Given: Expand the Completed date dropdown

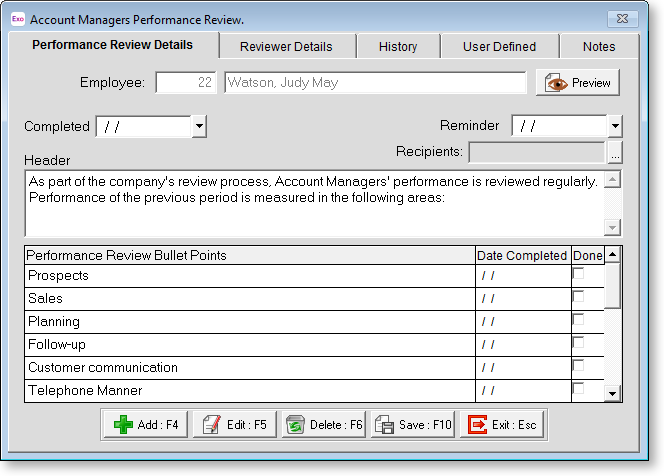Looking at the screenshot, I should click(x=199, y=126).
